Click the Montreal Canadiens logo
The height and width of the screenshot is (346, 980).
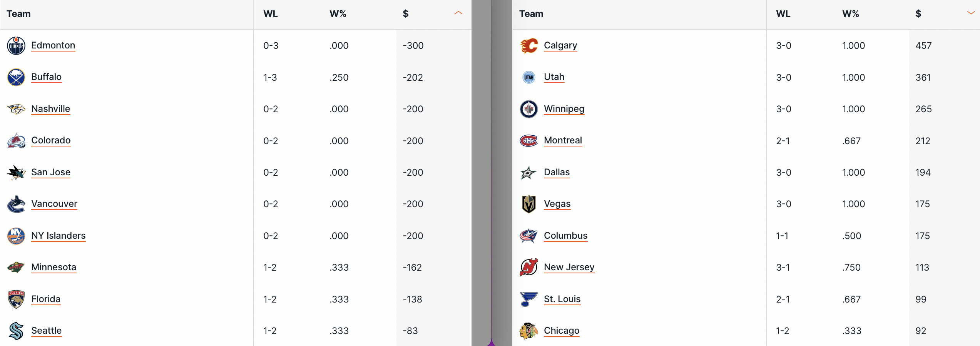click(x=529, y=140)
